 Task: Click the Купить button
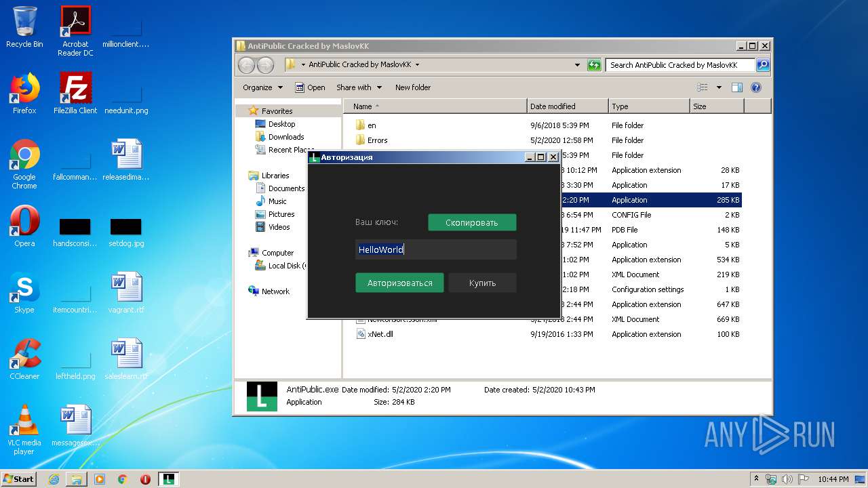click(482, 283)
